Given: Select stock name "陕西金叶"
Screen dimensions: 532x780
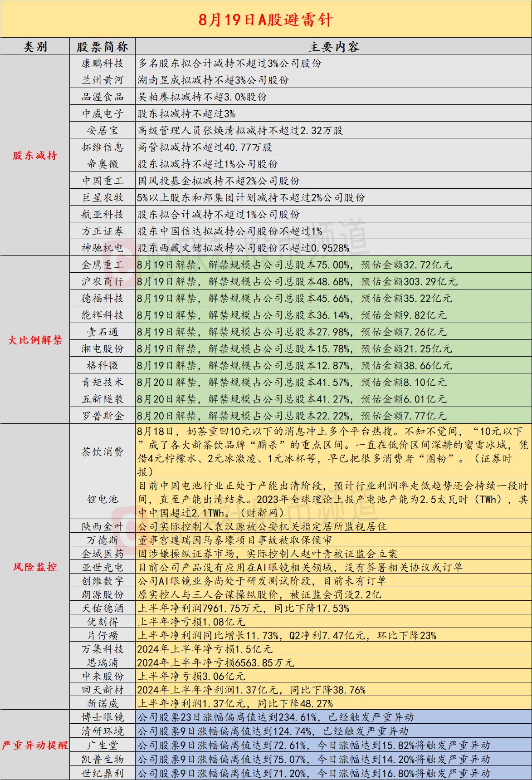Looking at the screenshot, I should click(x=102, y=526).
